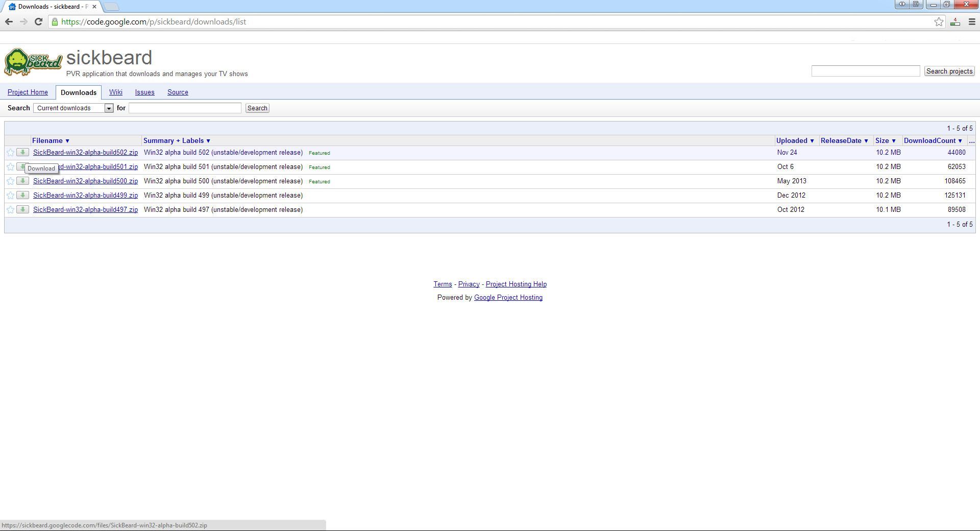Bookmark page with star icon in address bar
The image size is (980, 531).
point(938,21)
